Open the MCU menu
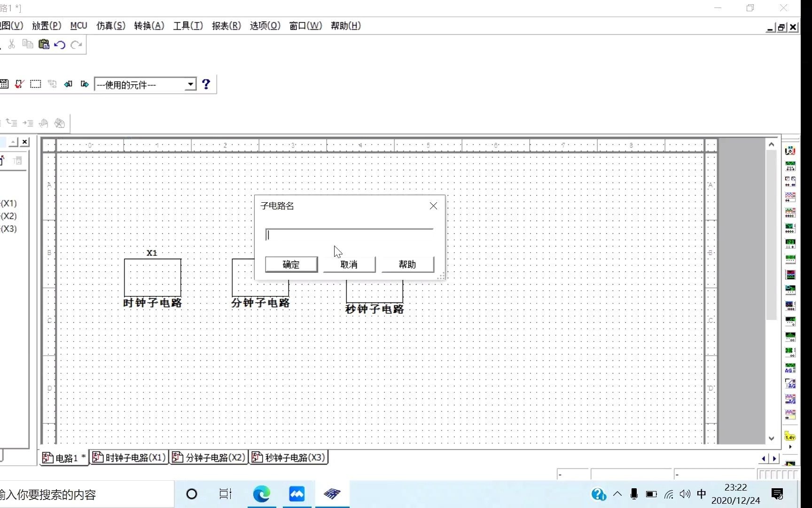Image resolution: width=812 pixels, height=508 pixels. coord(78,26)
